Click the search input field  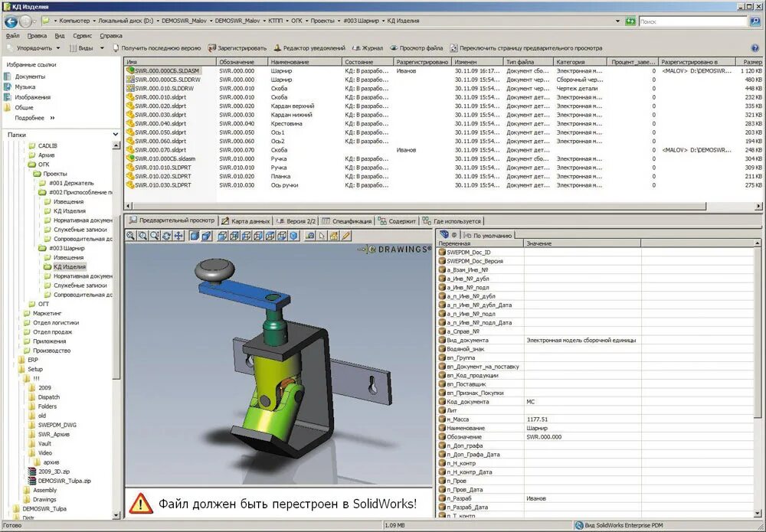(692, 21)
